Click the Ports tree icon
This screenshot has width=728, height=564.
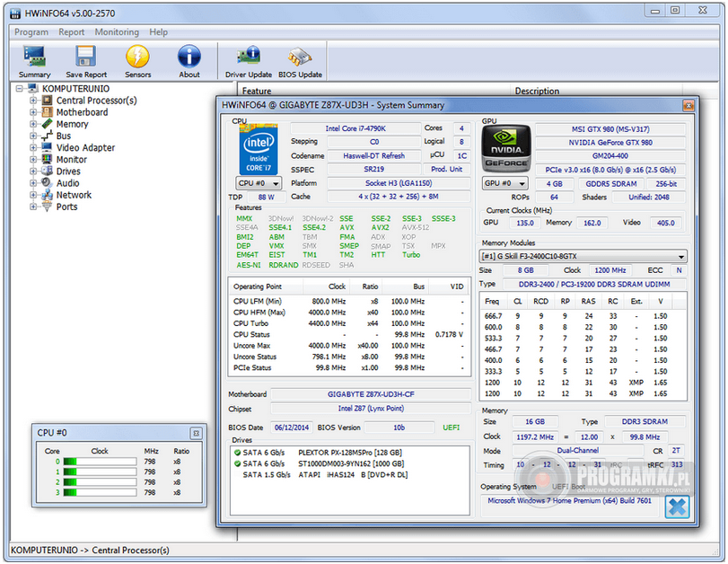(47, 207)
